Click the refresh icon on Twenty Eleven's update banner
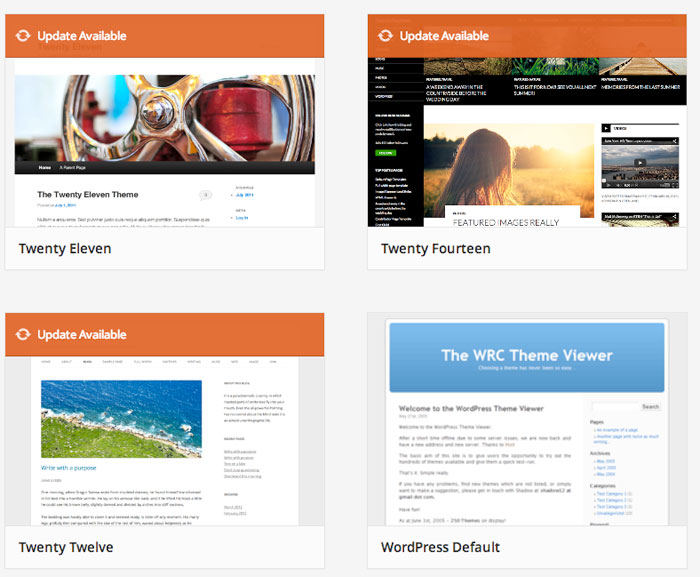This screenshot has width=700, height=577. 23,36
